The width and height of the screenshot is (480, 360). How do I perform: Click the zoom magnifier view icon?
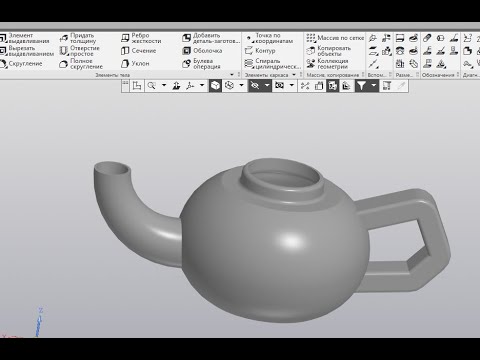152,86
